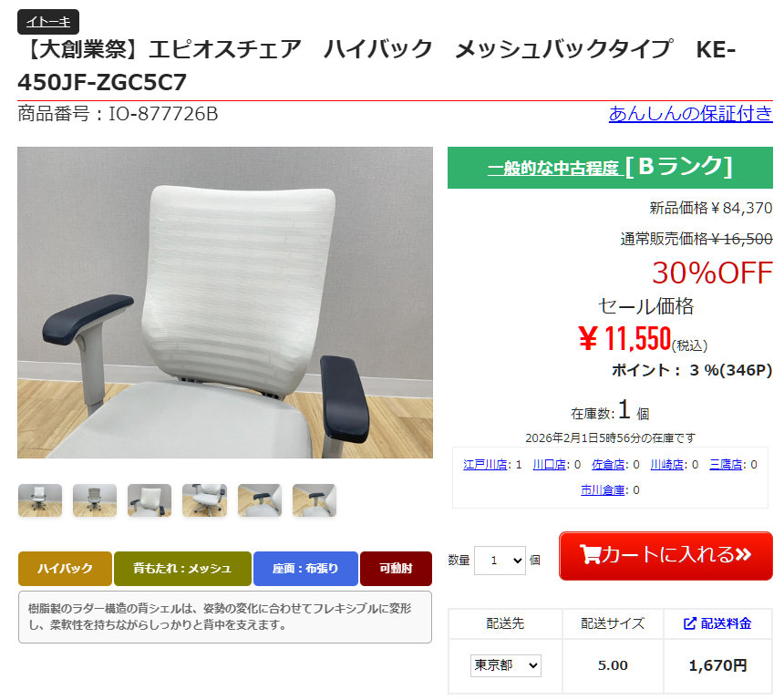View the third thumbnail, backrest close-up
This screenshot has width=784, height=700.
point(150,500)
